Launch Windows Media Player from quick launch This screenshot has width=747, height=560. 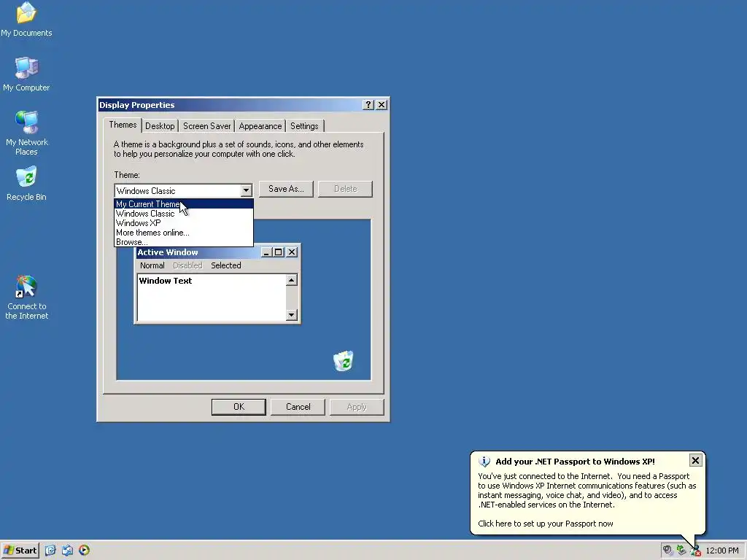[x=84, y=551]
